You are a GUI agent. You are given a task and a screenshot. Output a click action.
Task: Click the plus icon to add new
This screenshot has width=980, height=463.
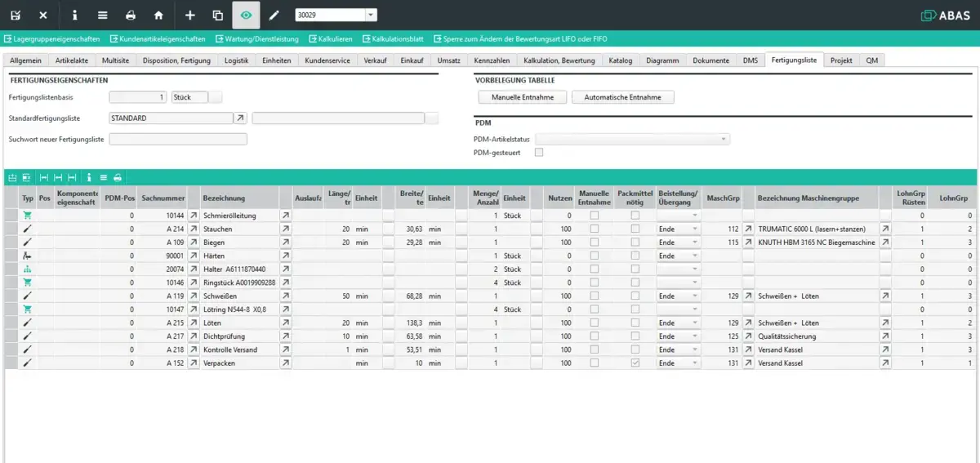pos(190,15)
